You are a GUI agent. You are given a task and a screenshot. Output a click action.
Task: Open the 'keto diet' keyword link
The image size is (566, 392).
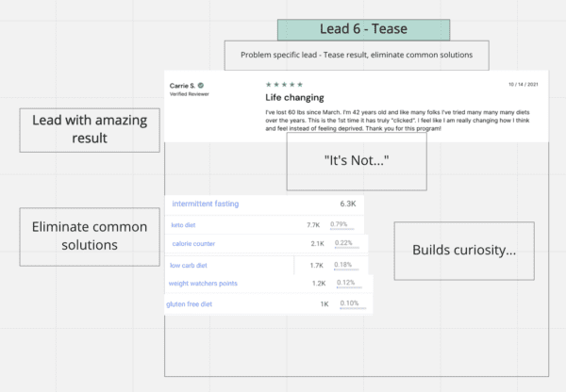(183, 225)
